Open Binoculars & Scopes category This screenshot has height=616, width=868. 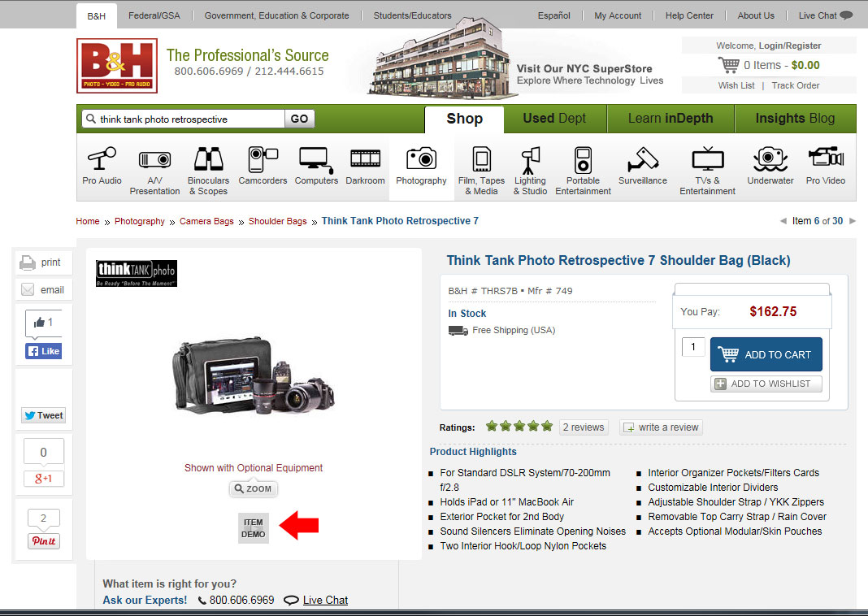pos(208,171)
